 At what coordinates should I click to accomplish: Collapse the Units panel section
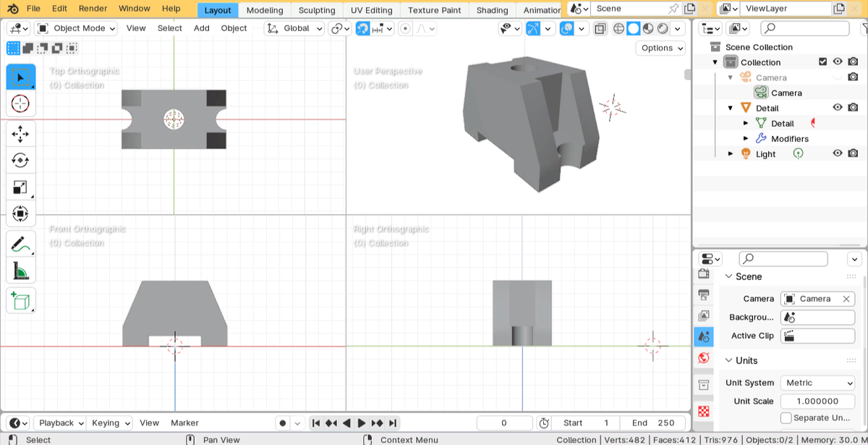(x=728, y=360)
